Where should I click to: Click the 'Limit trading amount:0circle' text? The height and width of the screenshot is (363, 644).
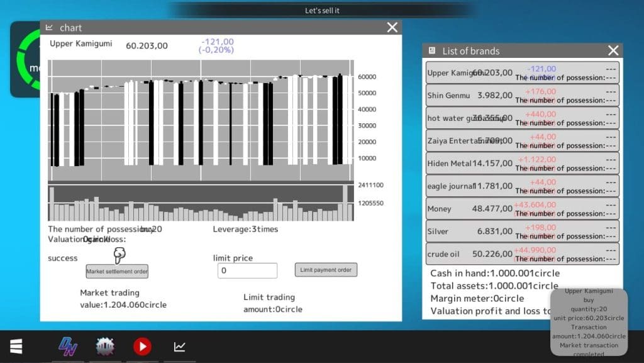coord(273,303)
